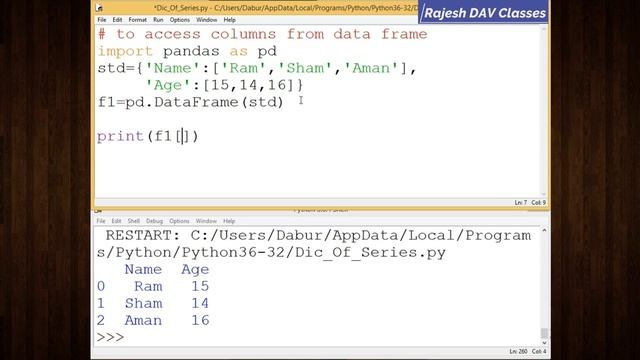Image resolution: width=640 pixels, height=360 pixels.
Task: Click the 'Col: 4' status in the Shell window
Action: pyautogui.click(x=539, y=351)
